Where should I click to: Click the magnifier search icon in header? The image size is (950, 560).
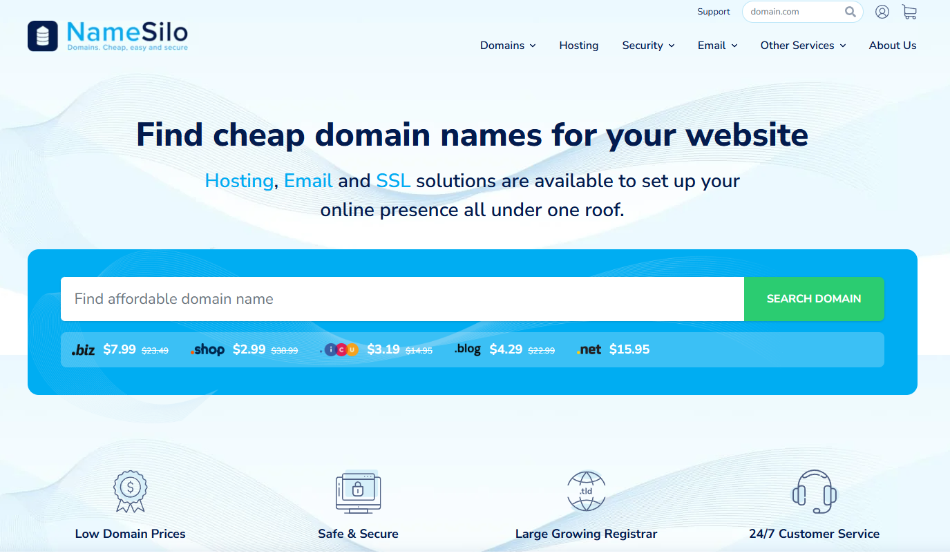coord(850,12)
